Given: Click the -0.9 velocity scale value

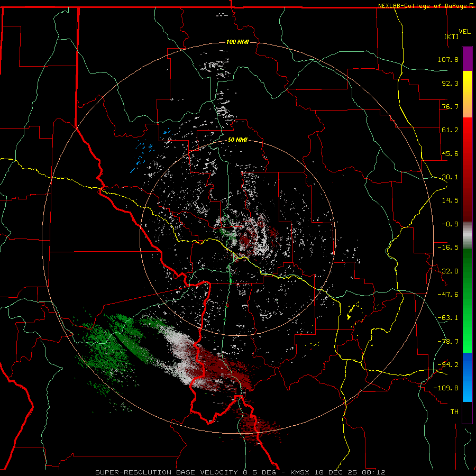Looking at the screenshot, I should coord(450,224).
